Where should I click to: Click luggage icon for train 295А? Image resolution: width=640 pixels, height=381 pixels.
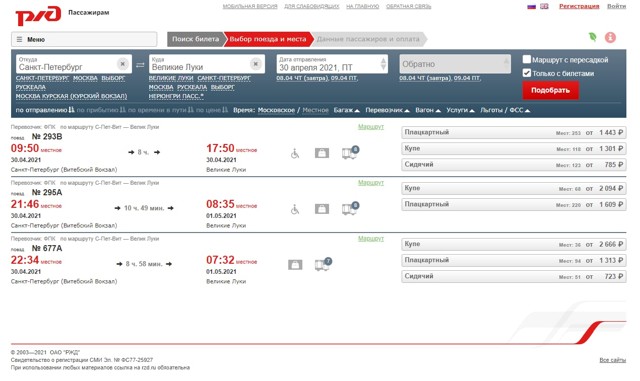click(x=322, y=209)
